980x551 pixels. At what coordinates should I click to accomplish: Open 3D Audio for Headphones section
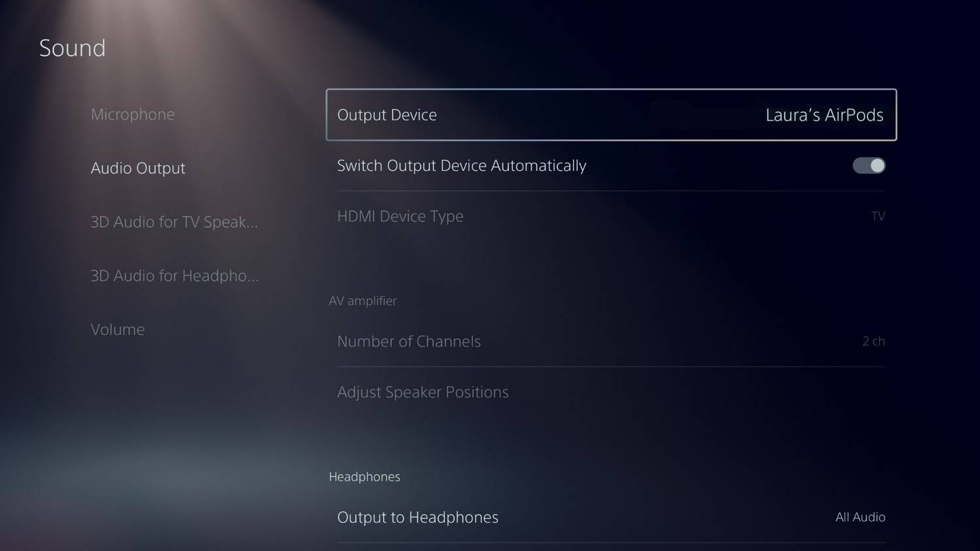174,275
